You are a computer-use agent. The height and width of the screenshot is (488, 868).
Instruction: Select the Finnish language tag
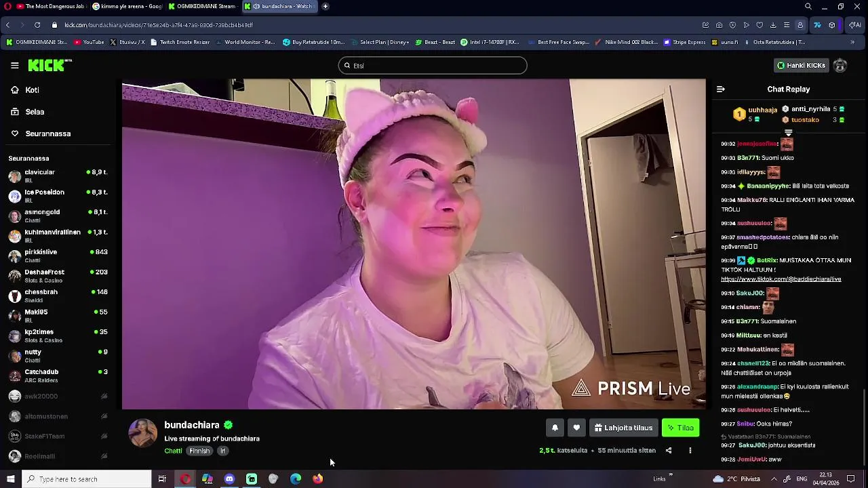click(199, 451)
